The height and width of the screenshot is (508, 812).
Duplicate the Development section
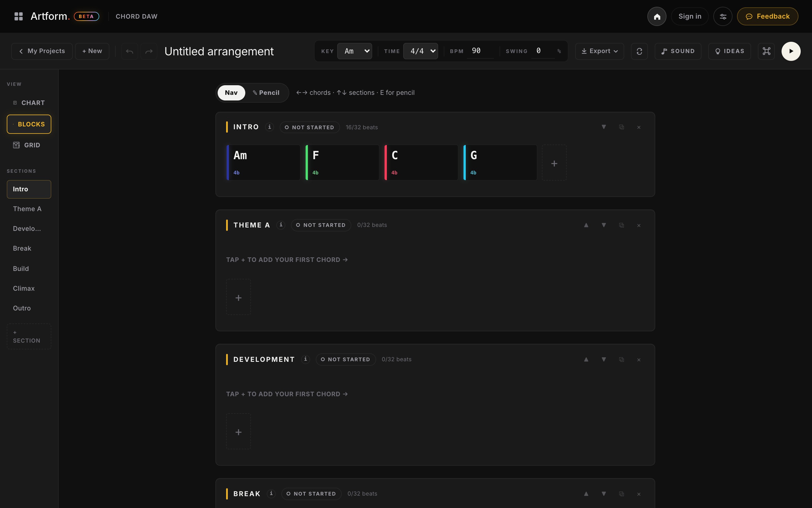(x=621, y=360)
